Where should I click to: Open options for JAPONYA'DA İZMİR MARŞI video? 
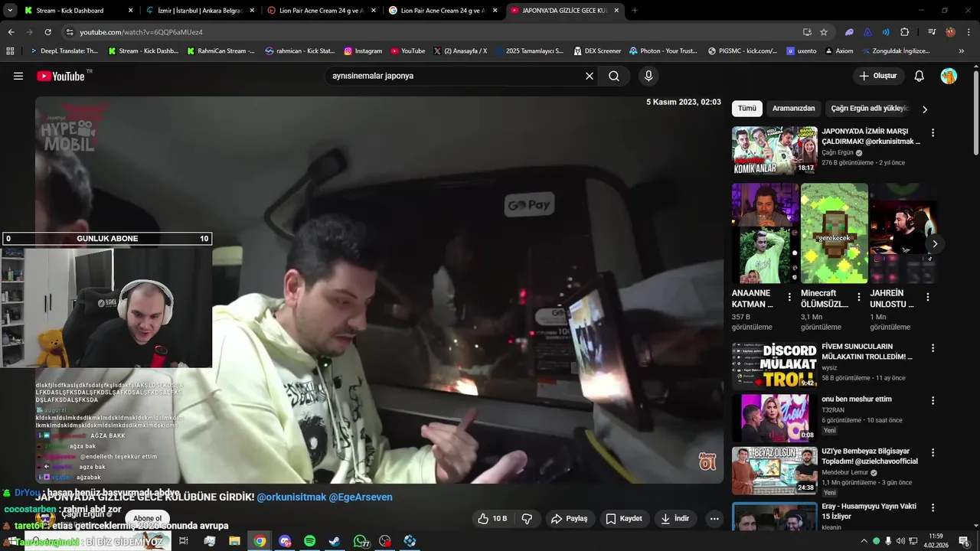(933, 133)
